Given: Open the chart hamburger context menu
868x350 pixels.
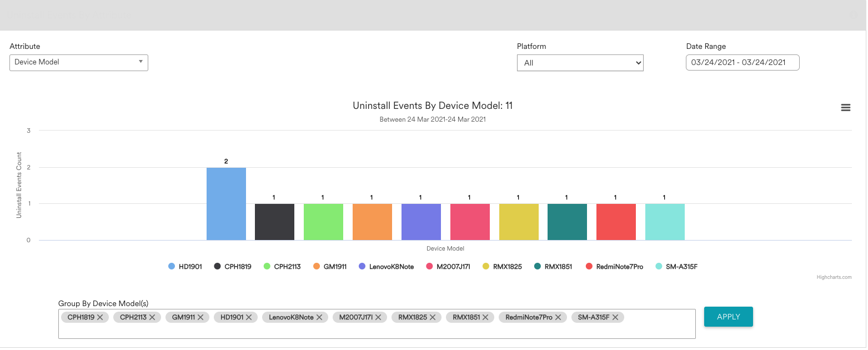Looking at the screenshot, I should tap(845, 108).
